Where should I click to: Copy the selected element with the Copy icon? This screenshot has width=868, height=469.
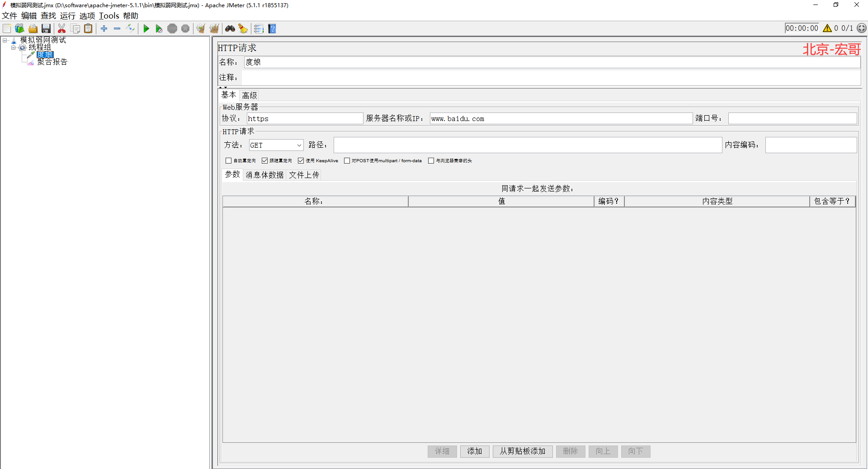pyautogui.click(x=75, y=28)
